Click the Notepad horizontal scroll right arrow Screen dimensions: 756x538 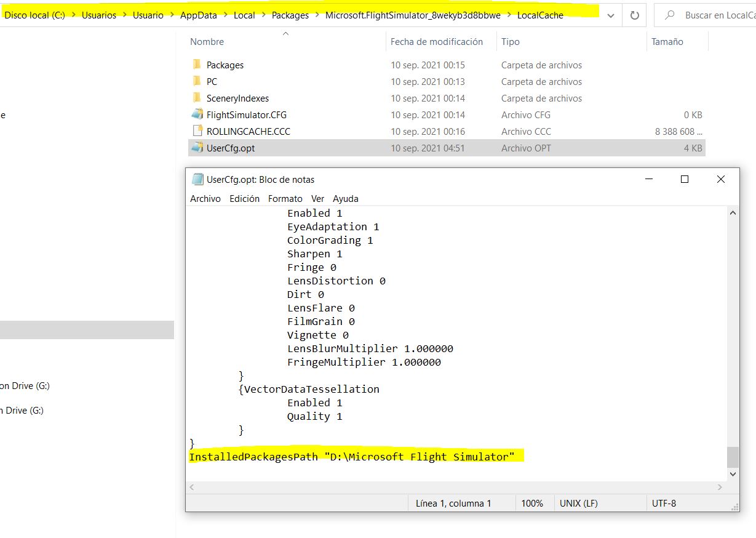721,488
